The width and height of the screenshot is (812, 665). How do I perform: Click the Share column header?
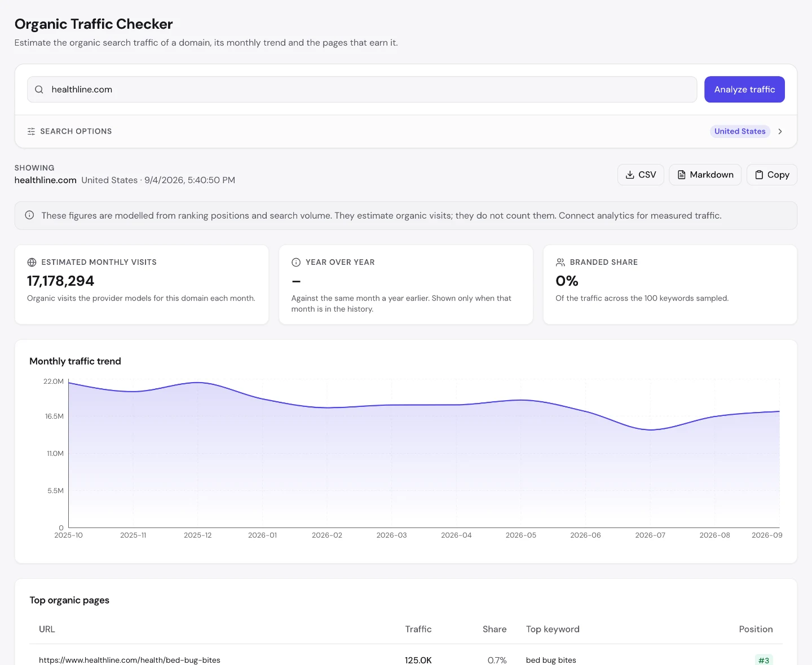(495, 629)
